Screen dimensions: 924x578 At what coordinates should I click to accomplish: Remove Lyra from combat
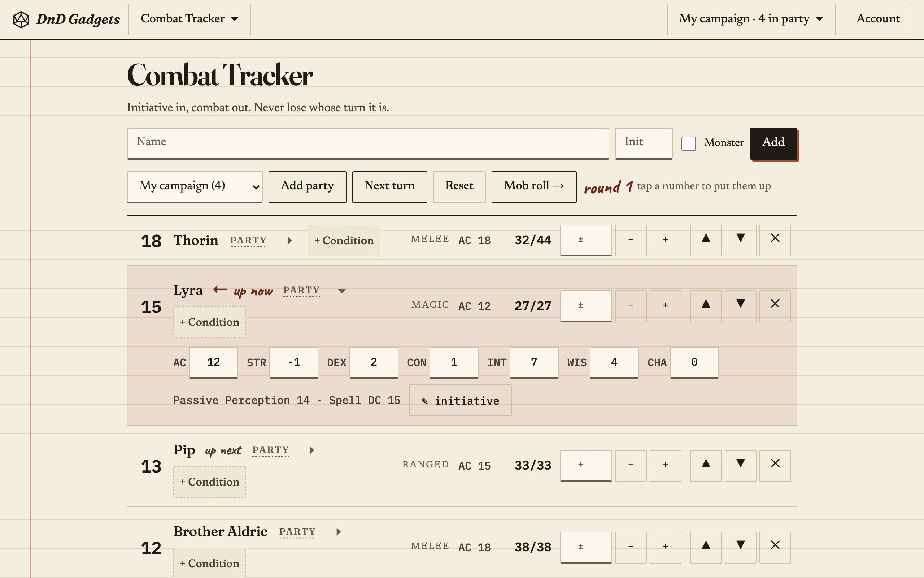coord(775,306)
